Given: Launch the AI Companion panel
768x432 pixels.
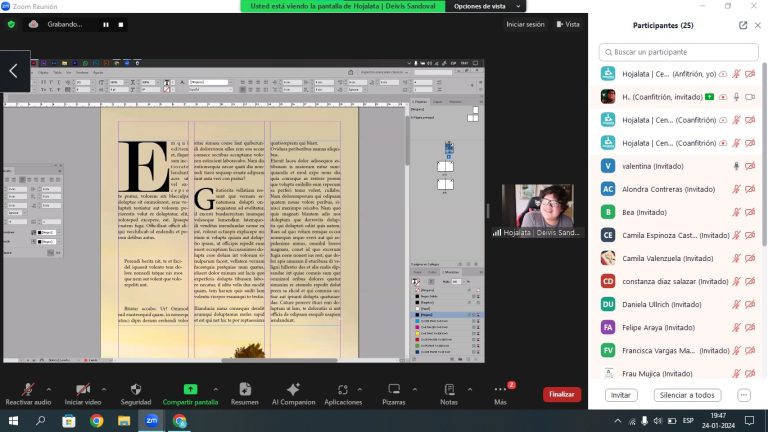Looking at the screenshot, I should click(293, 388).
